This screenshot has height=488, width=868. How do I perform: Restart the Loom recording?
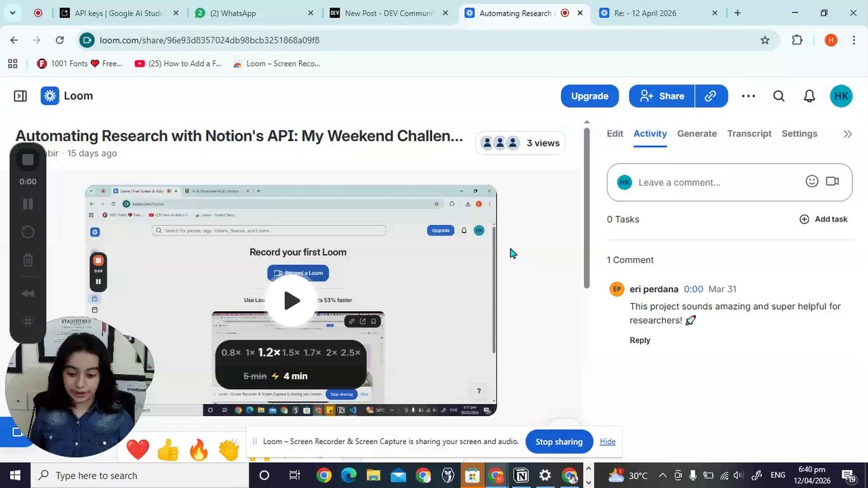click(28, 232)
